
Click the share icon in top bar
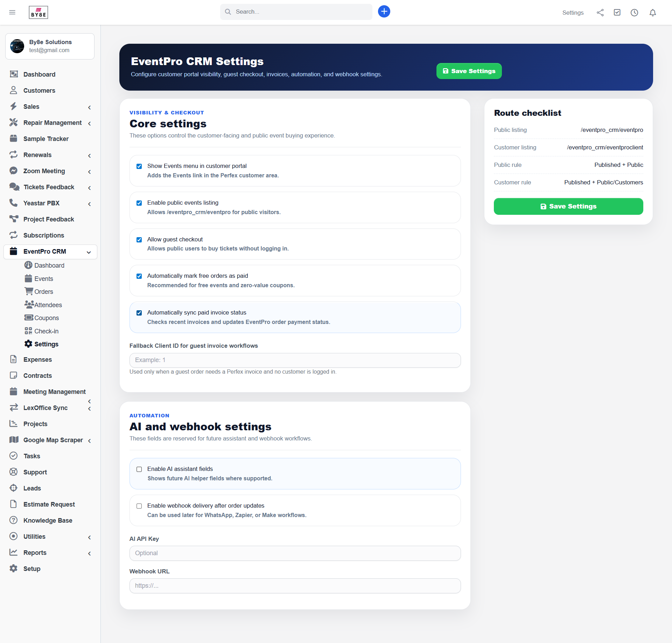(x=600, y=13)
